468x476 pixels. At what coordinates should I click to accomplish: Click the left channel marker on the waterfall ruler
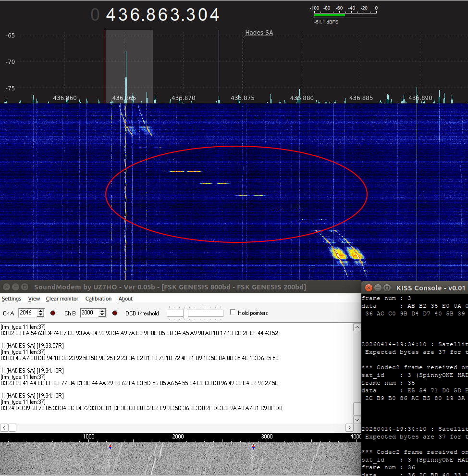[x=110, y=447]
